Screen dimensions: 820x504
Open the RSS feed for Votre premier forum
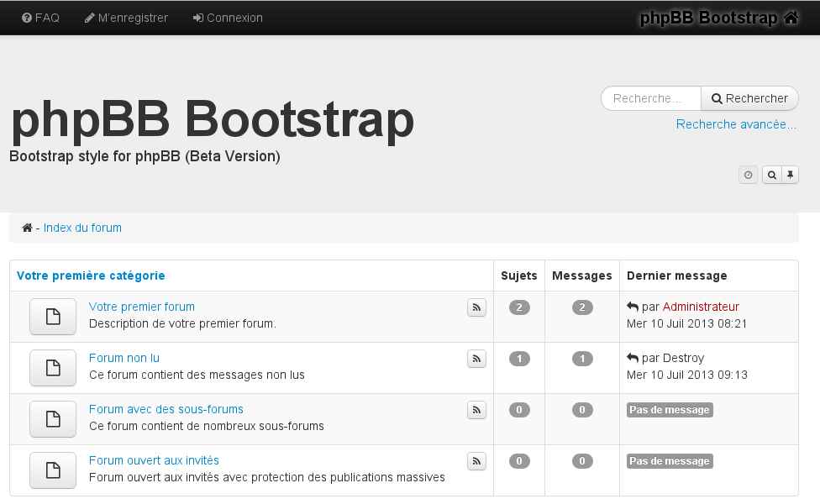(476, 307)
